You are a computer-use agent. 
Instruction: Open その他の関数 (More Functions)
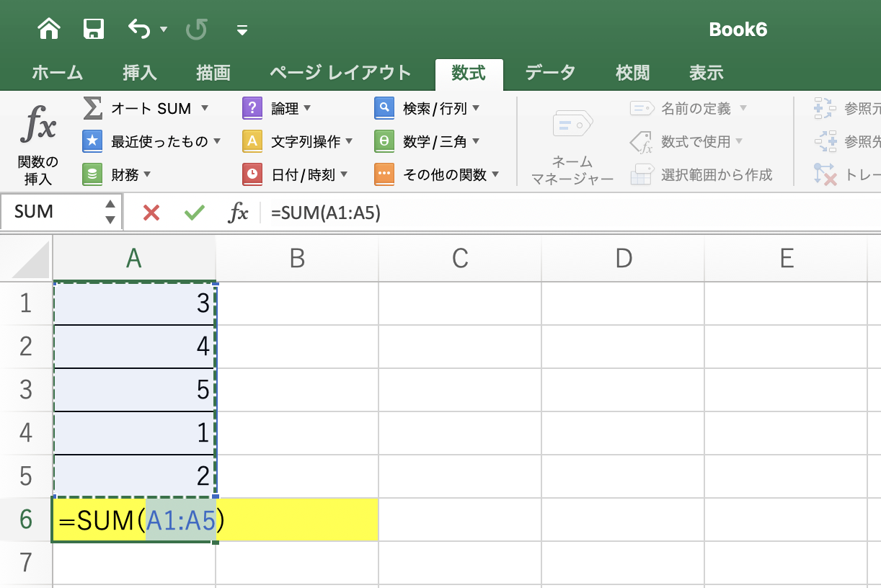tap(384, 174)
